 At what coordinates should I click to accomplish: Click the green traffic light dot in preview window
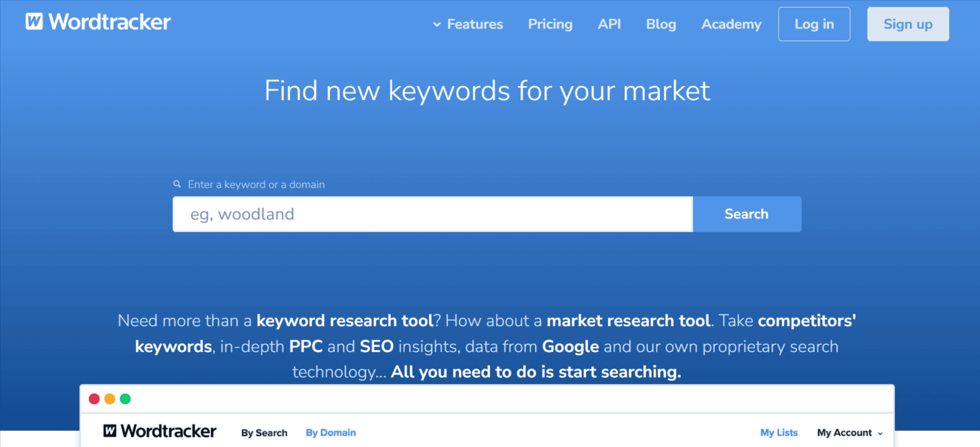125,399
